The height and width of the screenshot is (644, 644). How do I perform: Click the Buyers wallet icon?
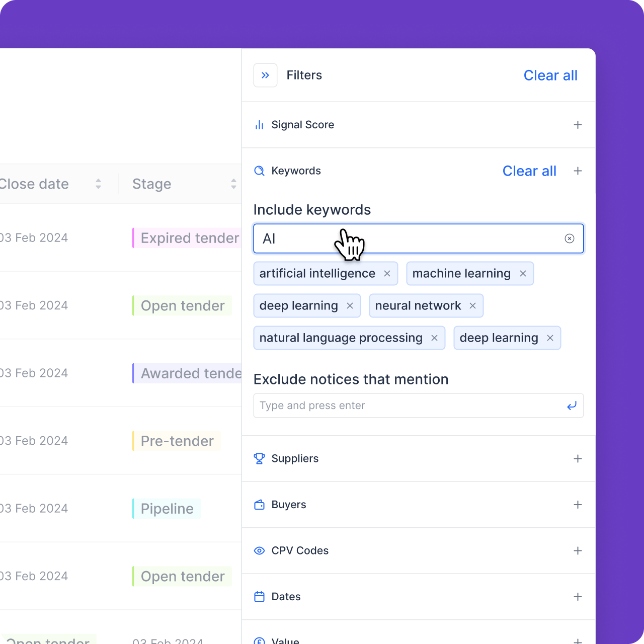click(x=259, y=505)
